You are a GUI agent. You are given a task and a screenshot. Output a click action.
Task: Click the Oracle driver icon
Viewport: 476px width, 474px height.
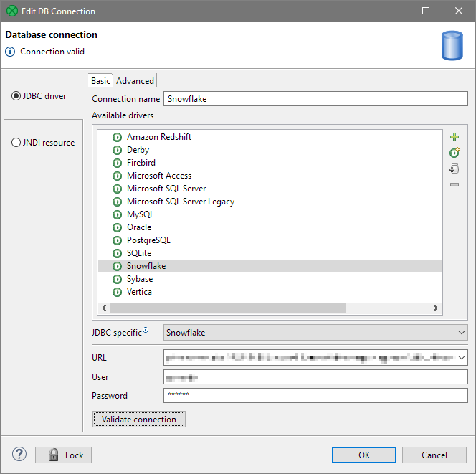click(117, 227)
